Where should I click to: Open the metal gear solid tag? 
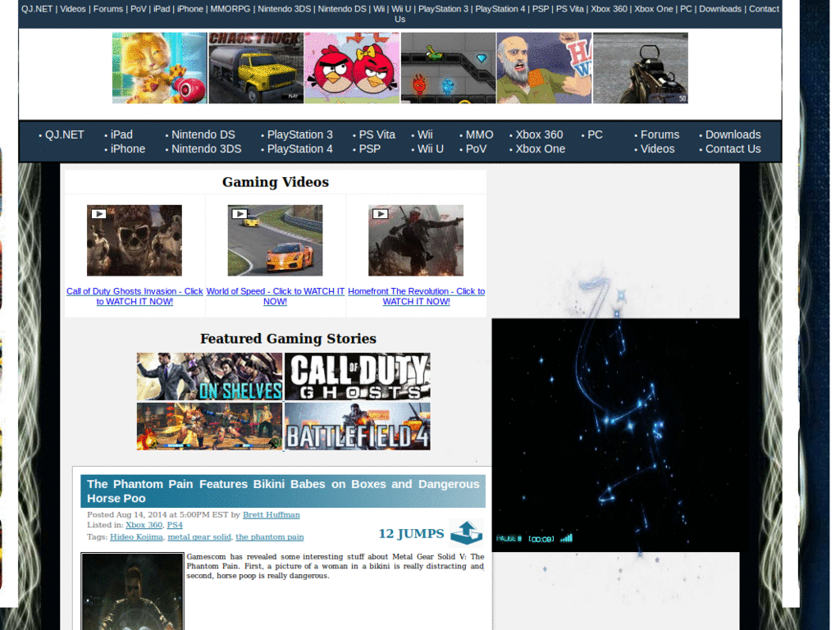(199, 536)
